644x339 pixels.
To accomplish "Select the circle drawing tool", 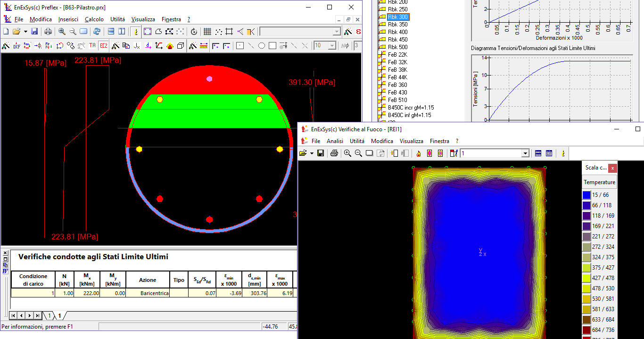I will pyautogui.click(x=261, y=46).
